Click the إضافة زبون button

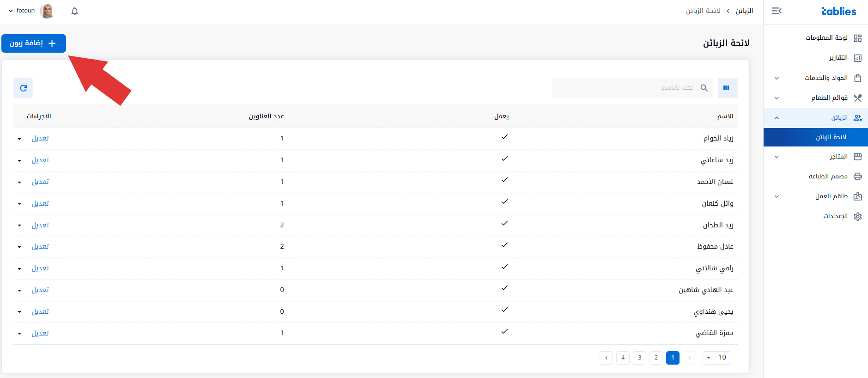(34, 43)
